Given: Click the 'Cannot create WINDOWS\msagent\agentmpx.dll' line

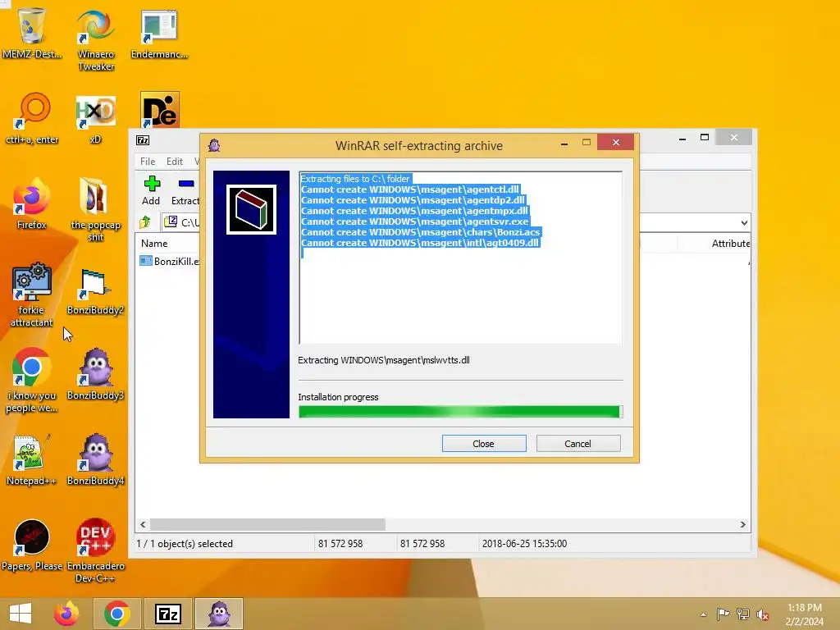Looking at the screenshot, I should 414,211.
